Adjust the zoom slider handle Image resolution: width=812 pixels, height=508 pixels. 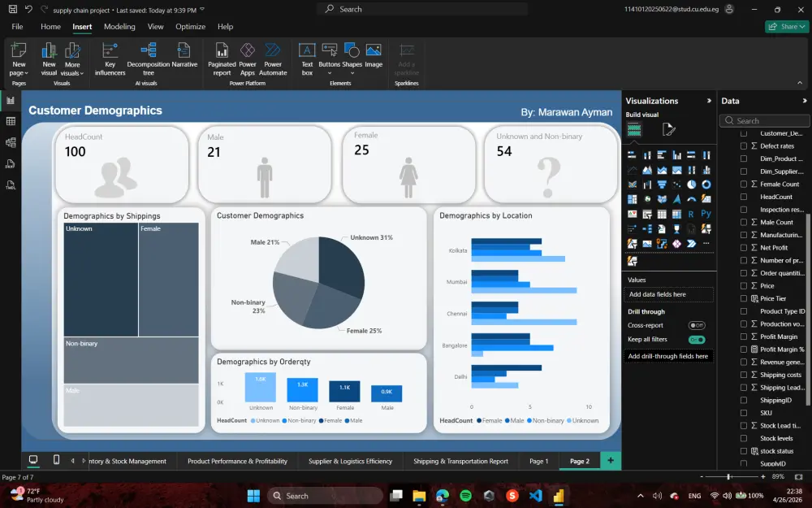(x=728, y=476)
